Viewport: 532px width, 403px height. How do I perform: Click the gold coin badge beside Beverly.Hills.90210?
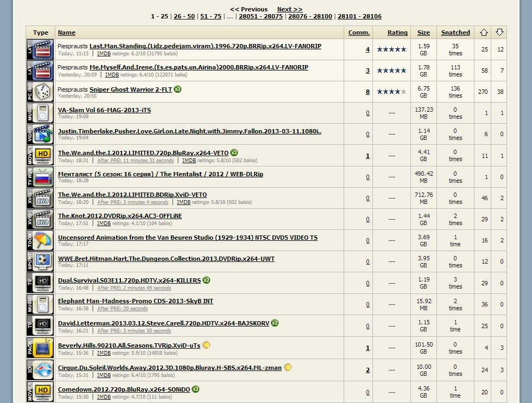tap(206, 345)
